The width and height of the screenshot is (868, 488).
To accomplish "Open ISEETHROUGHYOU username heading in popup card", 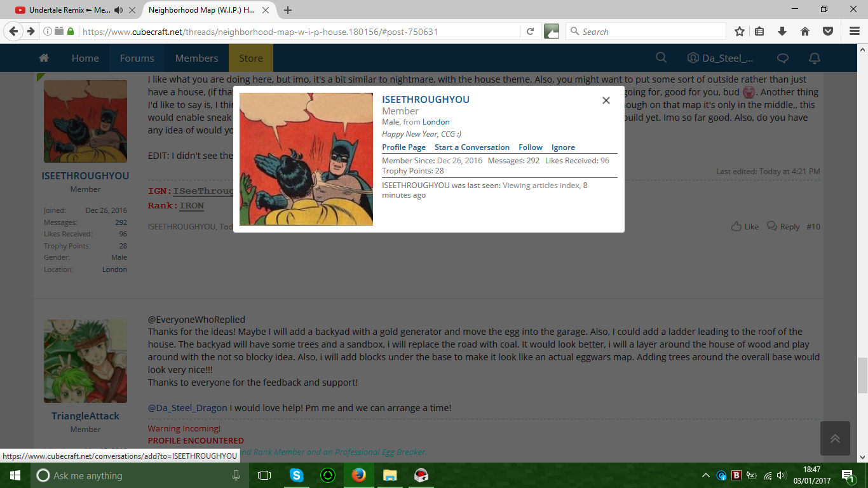I will 426,100.
